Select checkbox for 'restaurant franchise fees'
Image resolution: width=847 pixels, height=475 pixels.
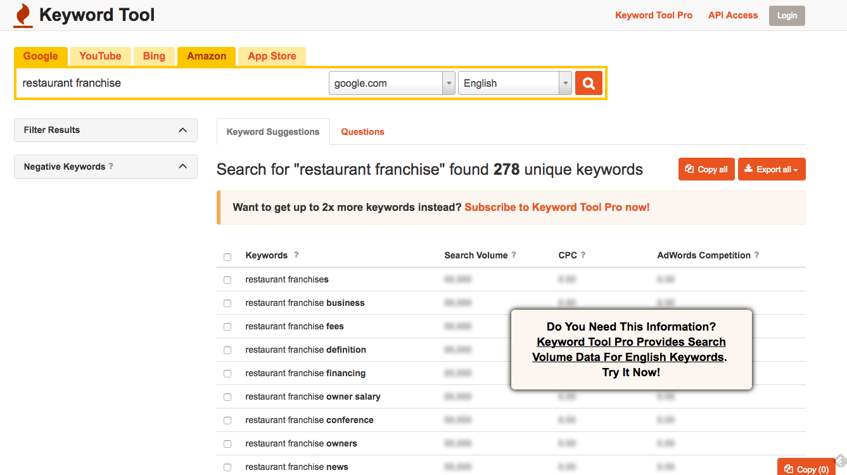point(227,327)
